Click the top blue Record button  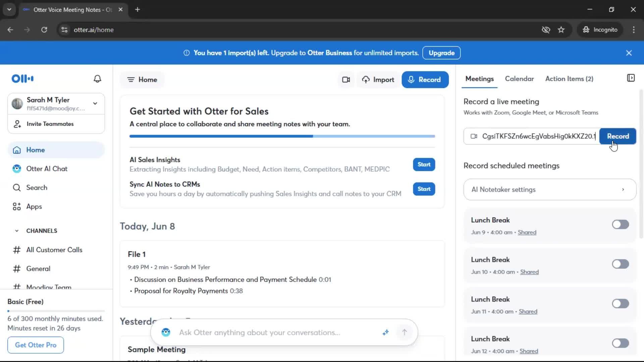click(x=425, y=80)
